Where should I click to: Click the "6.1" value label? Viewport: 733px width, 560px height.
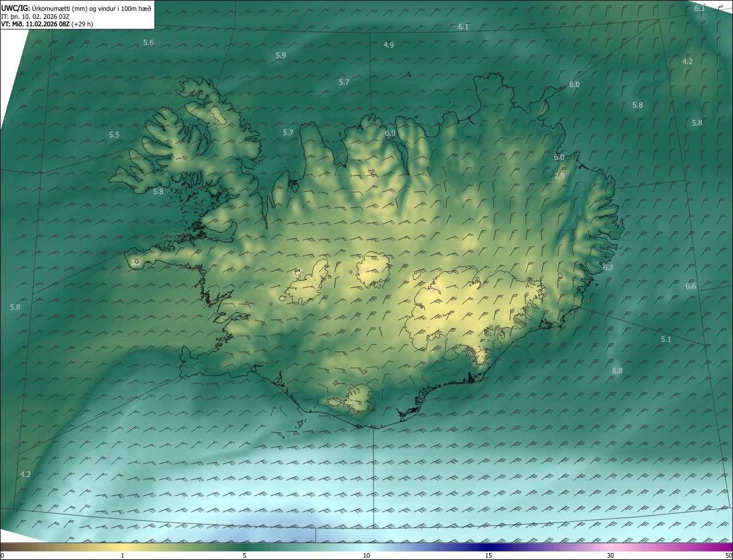(463, 27)
